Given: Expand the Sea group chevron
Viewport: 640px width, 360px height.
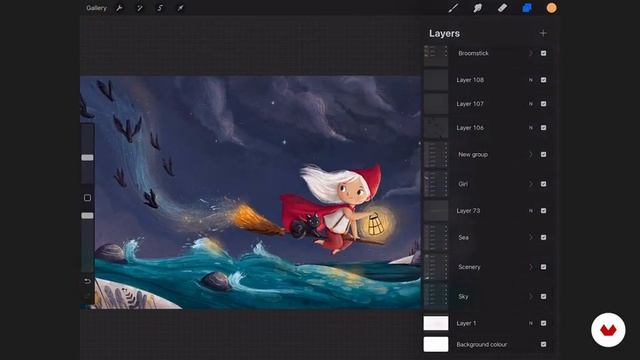Looking at the screenshot, I should coord(531,237).
